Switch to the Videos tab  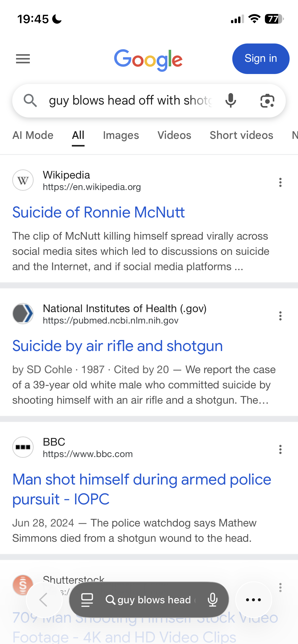pos(174,135)
